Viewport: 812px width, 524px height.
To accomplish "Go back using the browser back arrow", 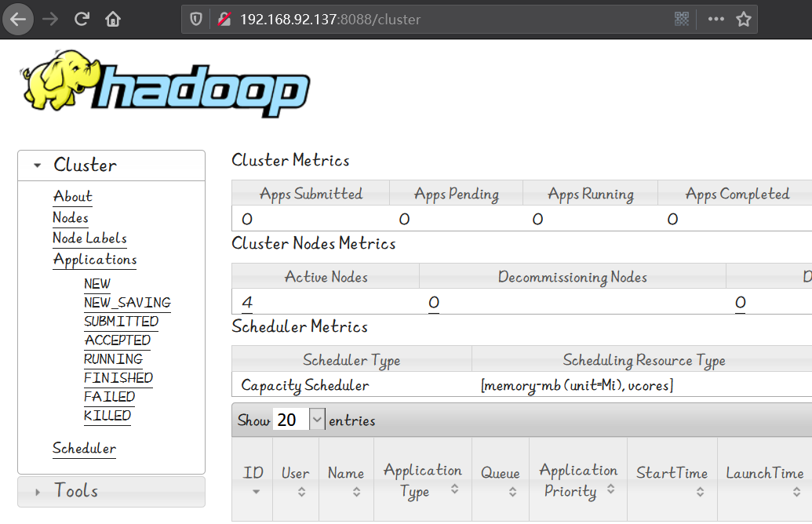I will 18,19.
